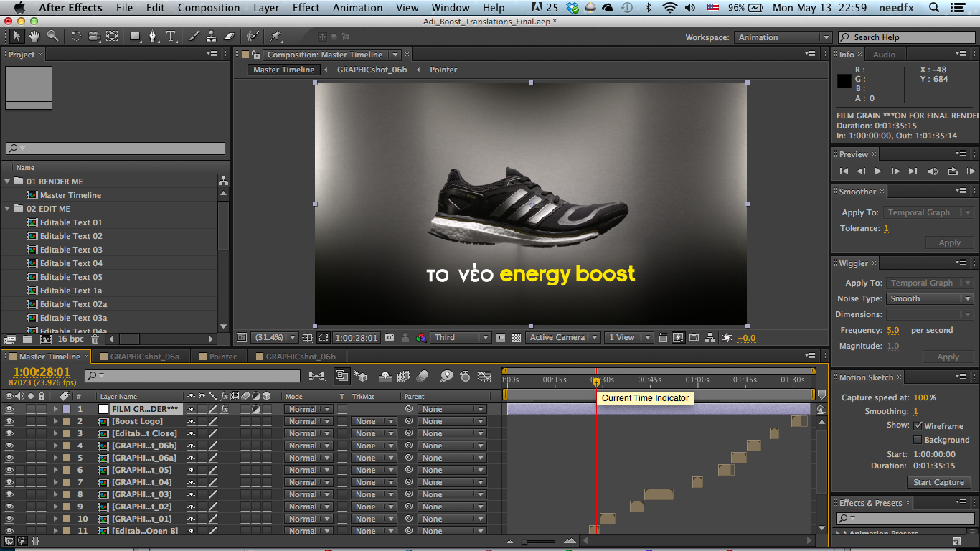Image resolution: width=980 pixels, height=551 pixels.
Task: Enable Background checkbox in Motion Sketch
Action: pyautogui.click(x=918, y=440)
